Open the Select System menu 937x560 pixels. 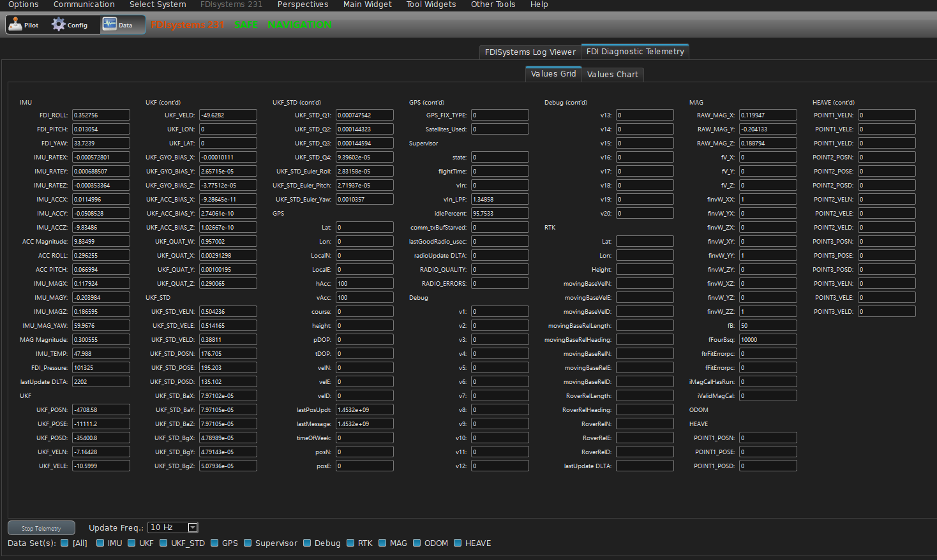[x=158, y=4]
